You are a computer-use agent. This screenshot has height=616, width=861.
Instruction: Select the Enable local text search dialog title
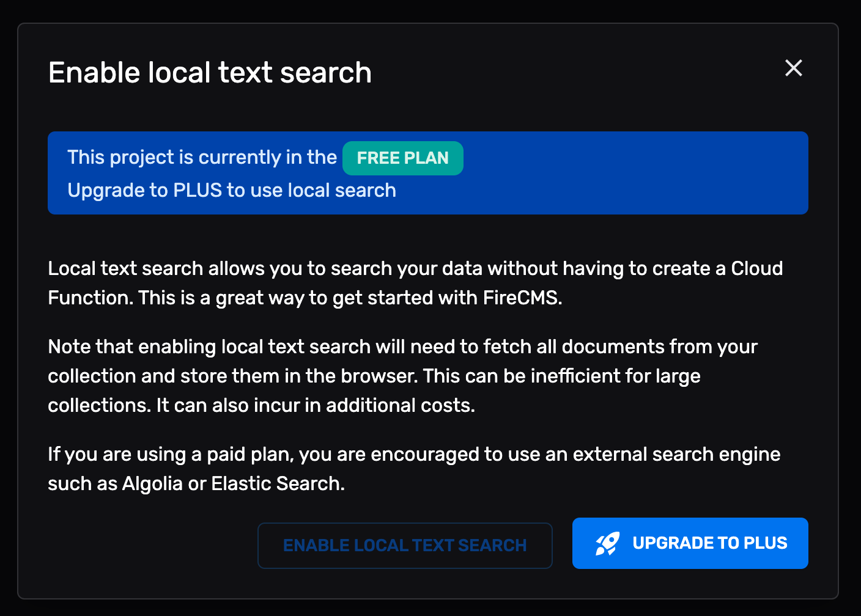210,72
